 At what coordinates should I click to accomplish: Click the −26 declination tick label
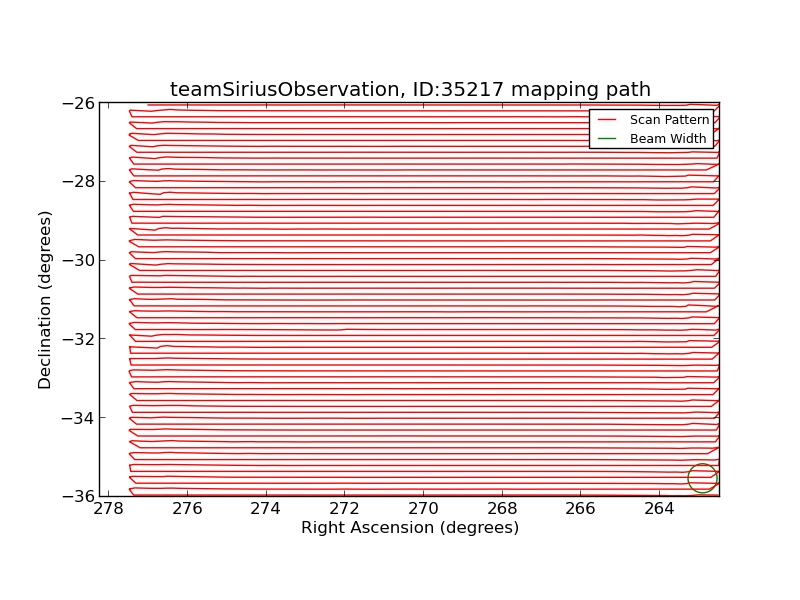point(79,103)
